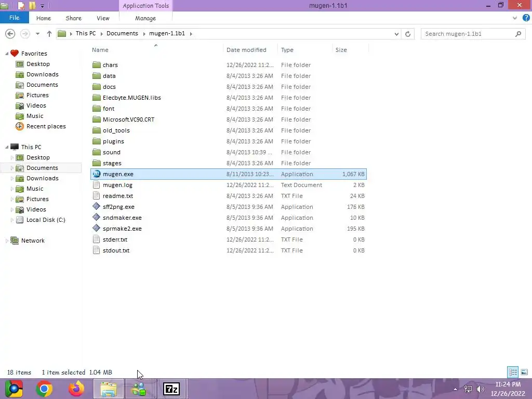Collapse the This PC tree node
This screenshot has height=399, width=532.
[x=7, y=147]
